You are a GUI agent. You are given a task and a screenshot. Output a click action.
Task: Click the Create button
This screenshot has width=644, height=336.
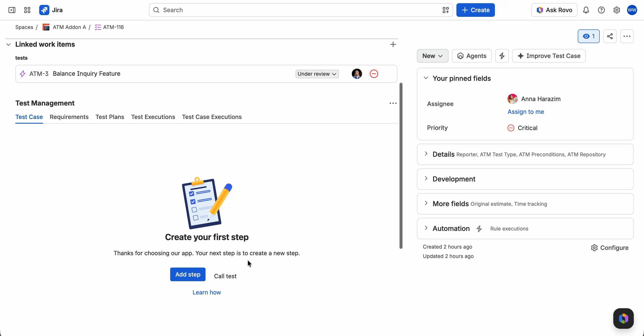pyautogui.click(x=476, y=10)
